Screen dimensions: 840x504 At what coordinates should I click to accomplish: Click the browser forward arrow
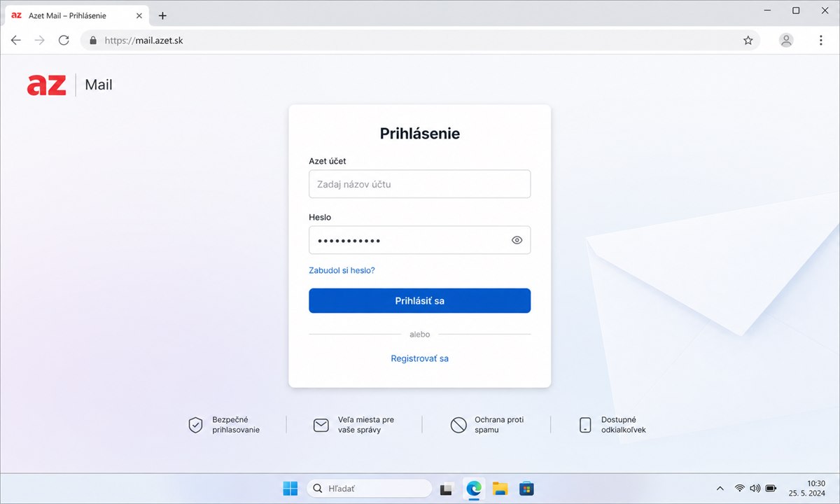tap(40, 41)
